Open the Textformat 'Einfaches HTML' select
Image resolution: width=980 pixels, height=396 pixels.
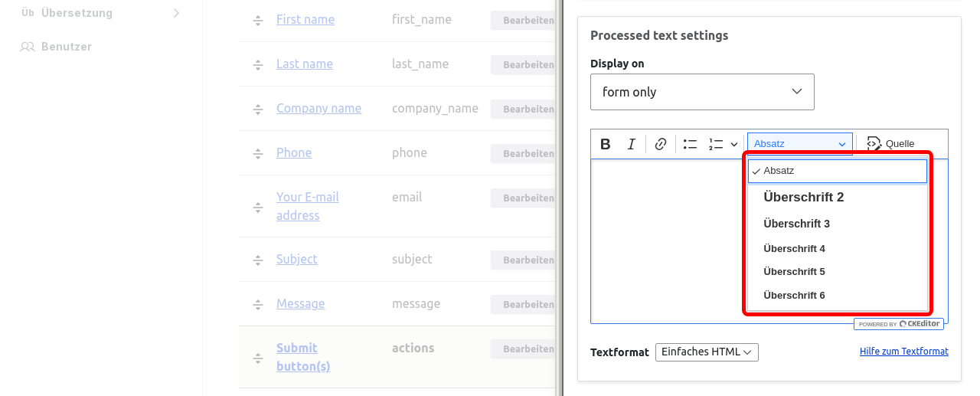(x=707, y=352)
